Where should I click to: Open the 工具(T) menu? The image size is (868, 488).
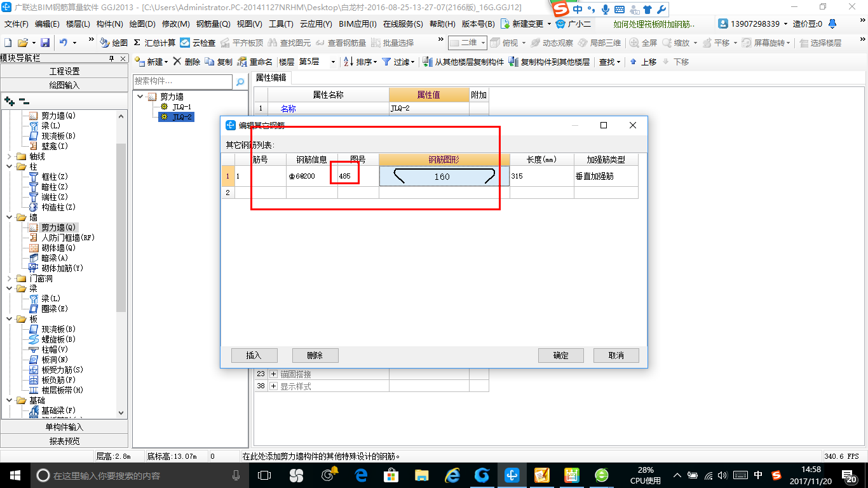281,24
